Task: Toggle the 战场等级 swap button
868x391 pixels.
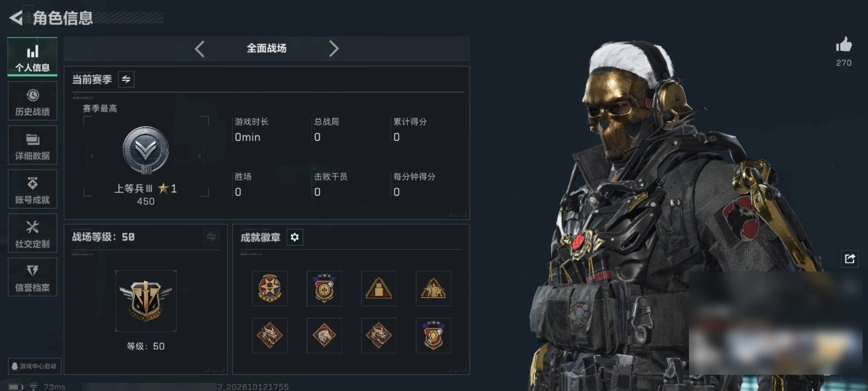Action: [211, 237]
